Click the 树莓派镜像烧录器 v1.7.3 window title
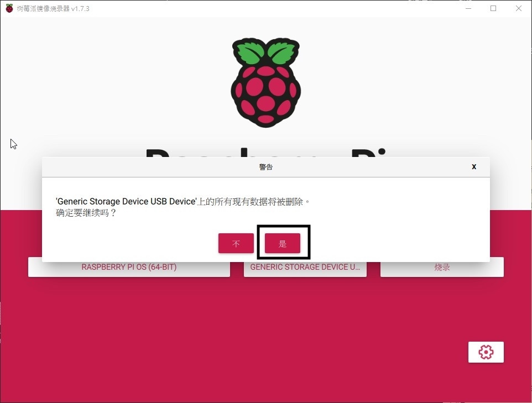532x403 pixels. 53,9
